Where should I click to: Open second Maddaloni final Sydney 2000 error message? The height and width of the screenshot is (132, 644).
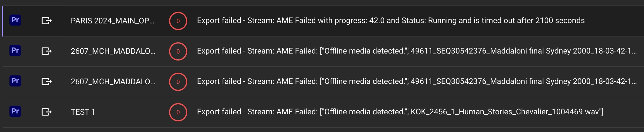tap(417, 81)
